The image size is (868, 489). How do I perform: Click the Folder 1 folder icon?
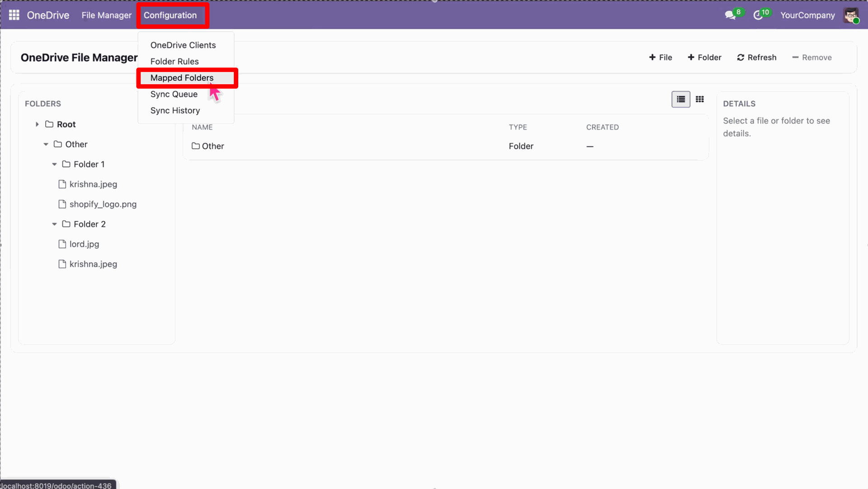click(x=66, y=164)
